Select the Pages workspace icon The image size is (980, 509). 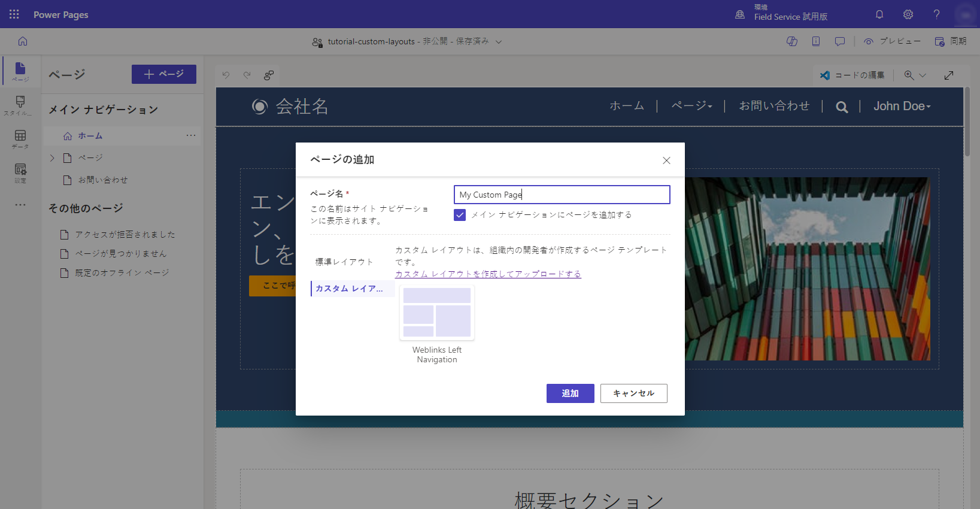20,71
